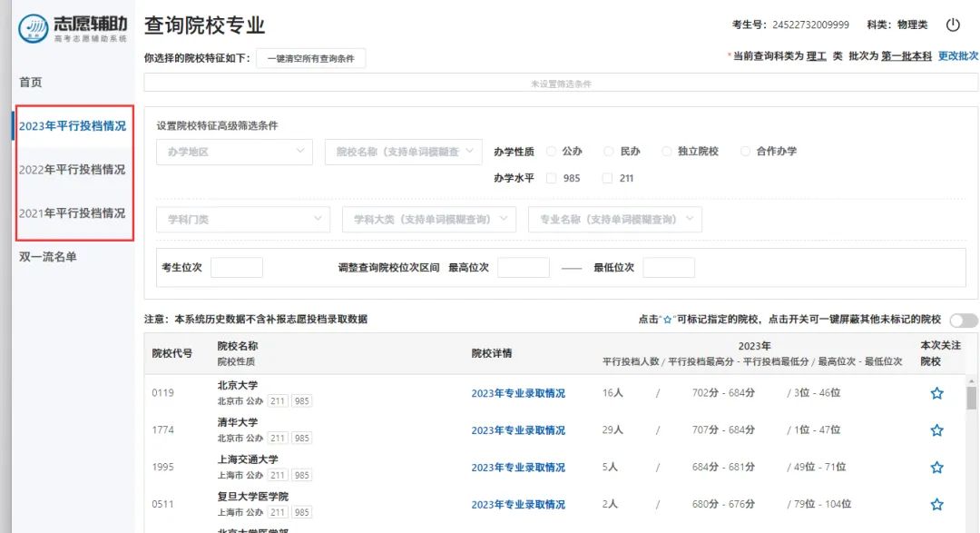The width and height of the screenshot is (980, 533).
Task: Mark 上海交通大学 with star icon
Action: pyautogui.click(x=937, y=468)
